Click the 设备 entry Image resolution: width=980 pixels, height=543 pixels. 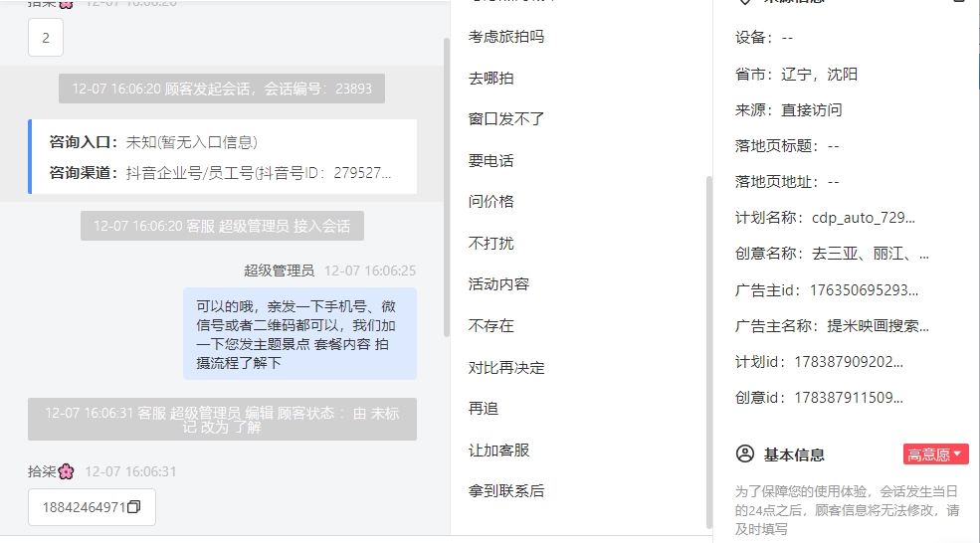(x=764, y=38)
